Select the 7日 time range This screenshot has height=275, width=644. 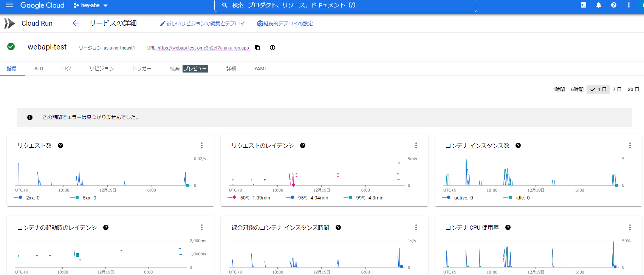pos(617,90)
